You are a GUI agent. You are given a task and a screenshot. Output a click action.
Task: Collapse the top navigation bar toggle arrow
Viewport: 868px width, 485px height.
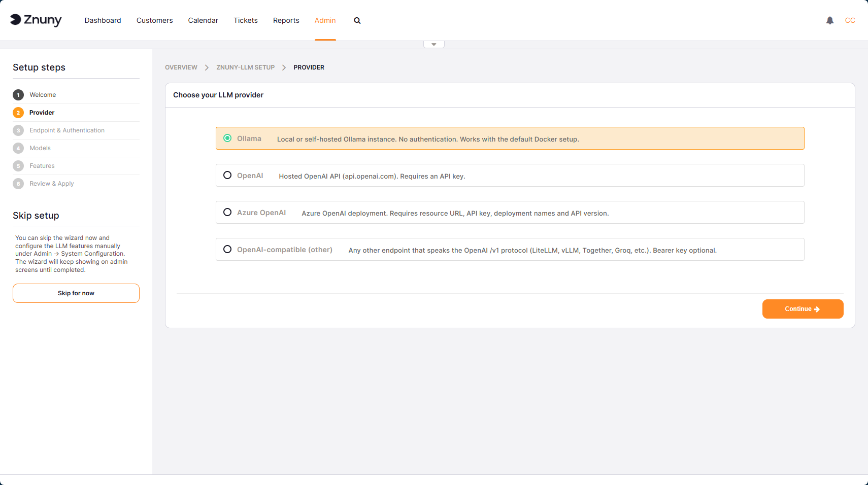click(434, 45)
